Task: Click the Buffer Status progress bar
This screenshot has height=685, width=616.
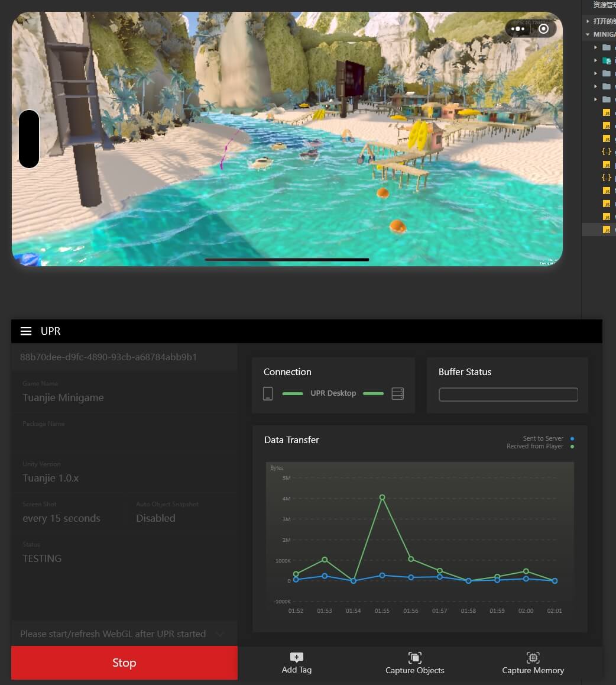Action: pyautogui.click(x=508, y=395)
